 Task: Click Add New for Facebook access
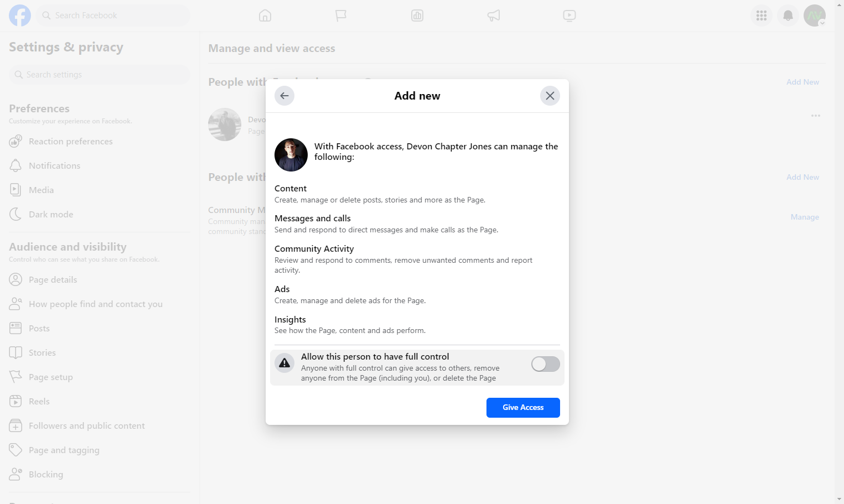tap(802, 82)
